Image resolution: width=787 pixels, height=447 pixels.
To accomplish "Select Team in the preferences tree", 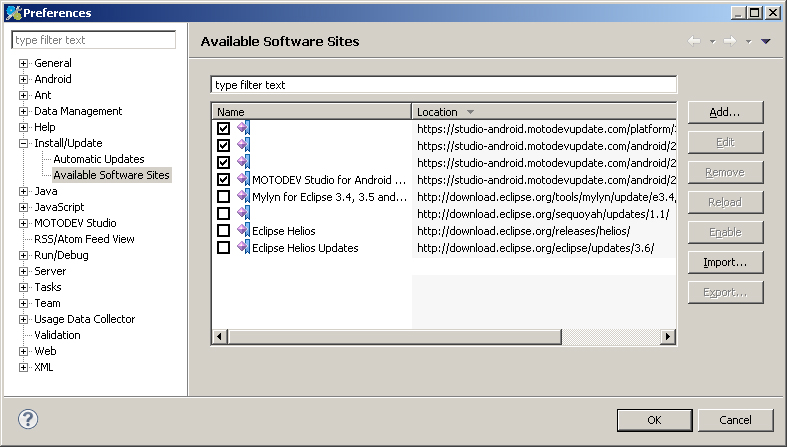I will (x=47, y=303).
